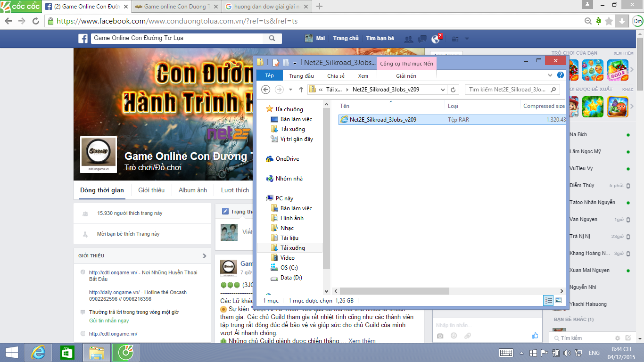Image resolution: width=644 pixels, height=362 pixels.
Task: Click volume speaker tray icon
Action: pyautogui.click(x=566, y=353)
